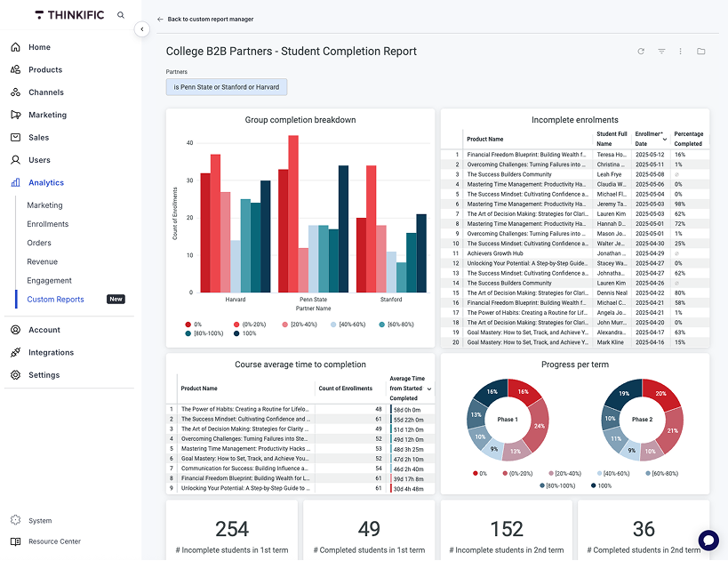
Task: Go to Home via its house icon
Action: [x=15, y=47]
